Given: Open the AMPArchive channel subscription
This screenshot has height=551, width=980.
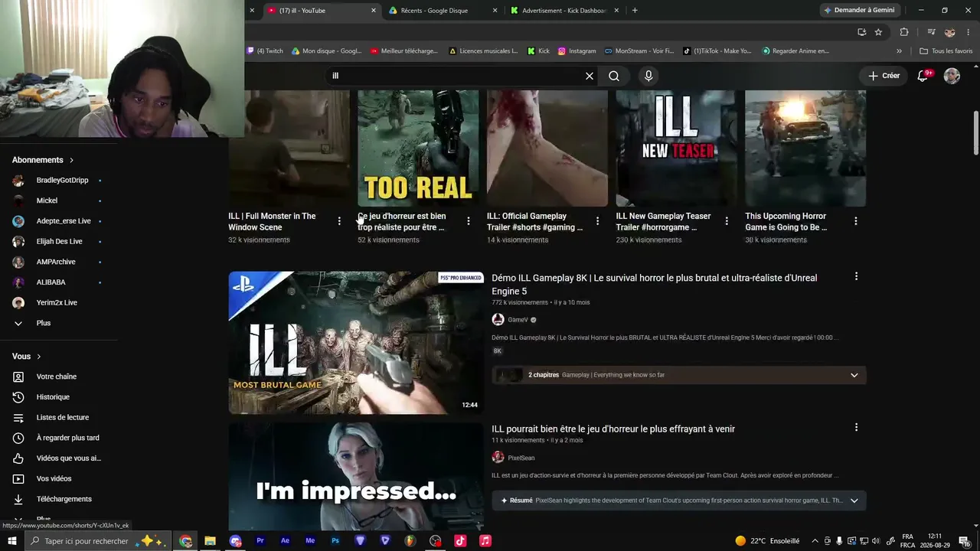Looking at the screenshot, I should click(x=57, y=262).
